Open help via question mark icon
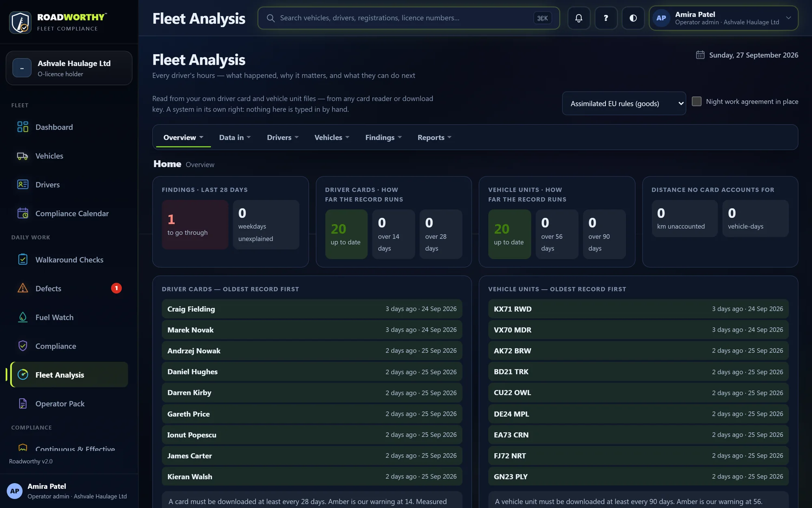 click(606, 18)
